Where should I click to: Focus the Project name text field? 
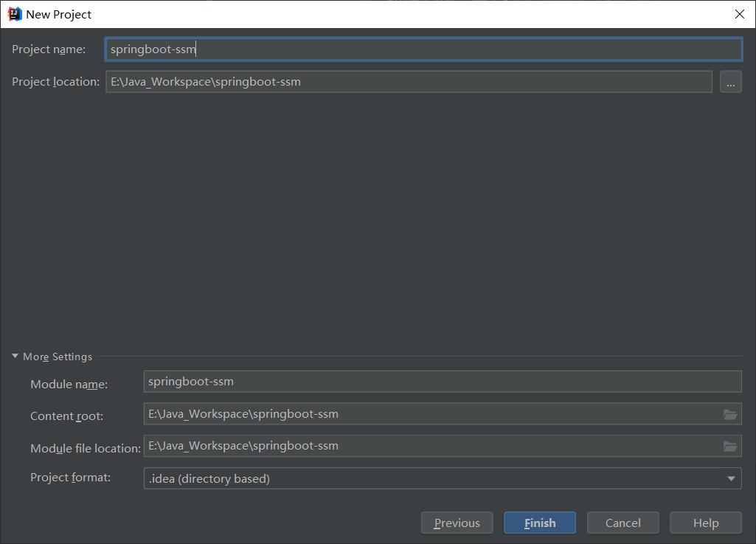423,49
